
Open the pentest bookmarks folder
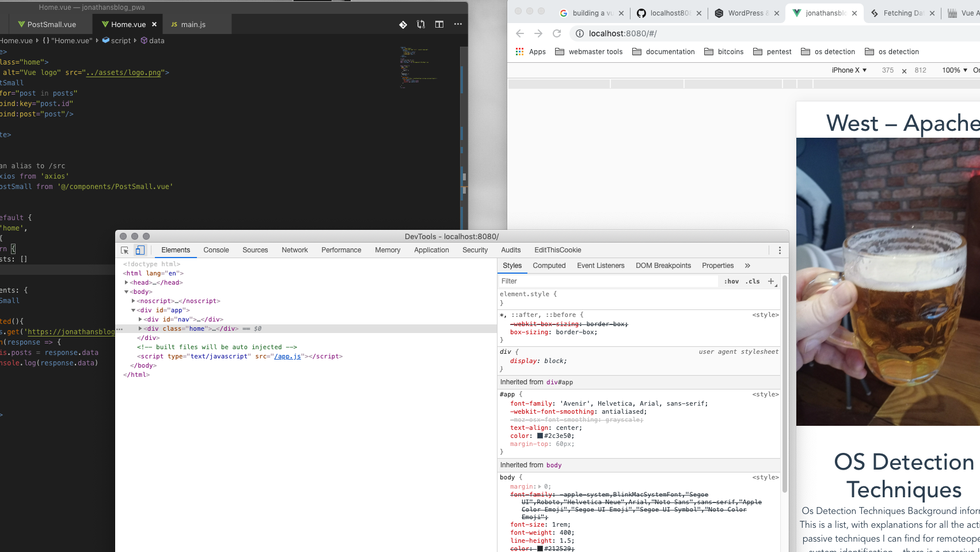pos(772,52)
